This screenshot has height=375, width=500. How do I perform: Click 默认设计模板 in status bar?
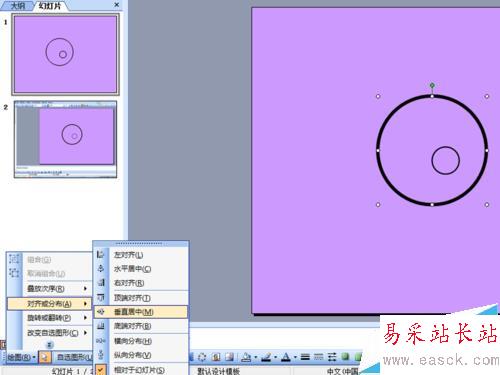(x=219, y=371)
